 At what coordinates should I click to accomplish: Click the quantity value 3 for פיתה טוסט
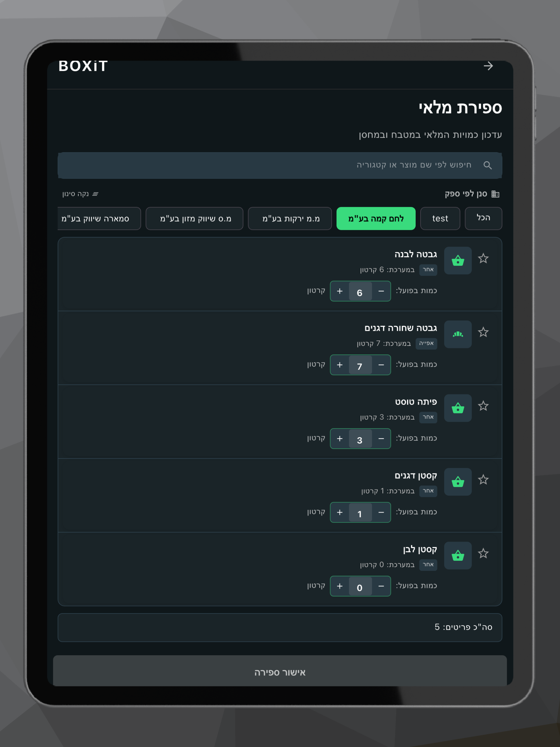[x=360, y=438]
